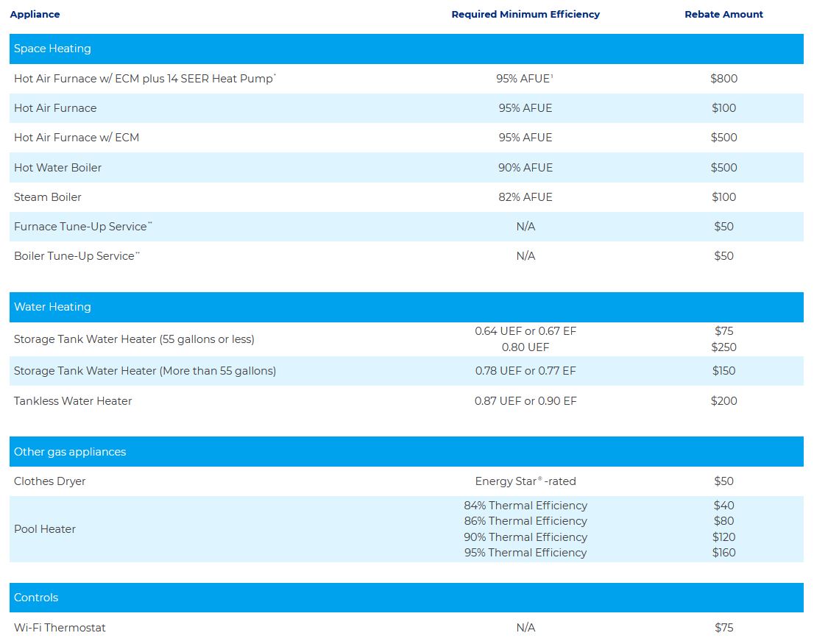Click the $800 rebate amount
The image size is (814, 644).
pyautogui.click(x=723, y=79)
